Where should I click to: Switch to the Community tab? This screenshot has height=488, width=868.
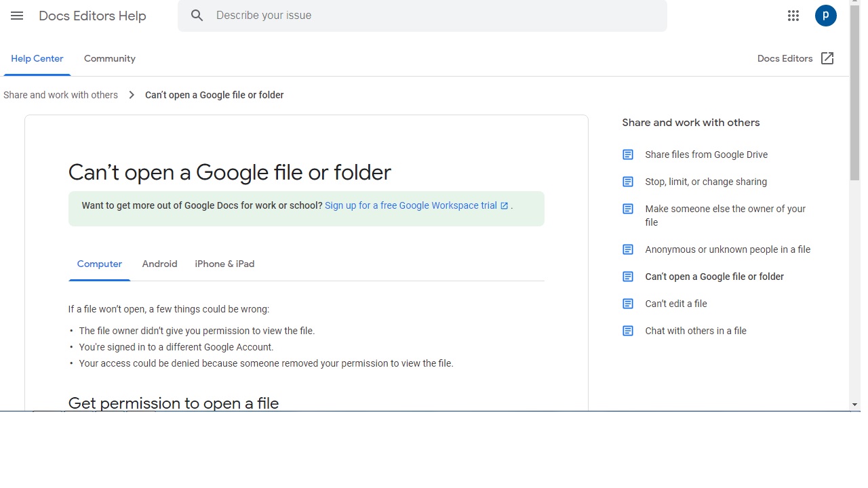pos(110,58)
